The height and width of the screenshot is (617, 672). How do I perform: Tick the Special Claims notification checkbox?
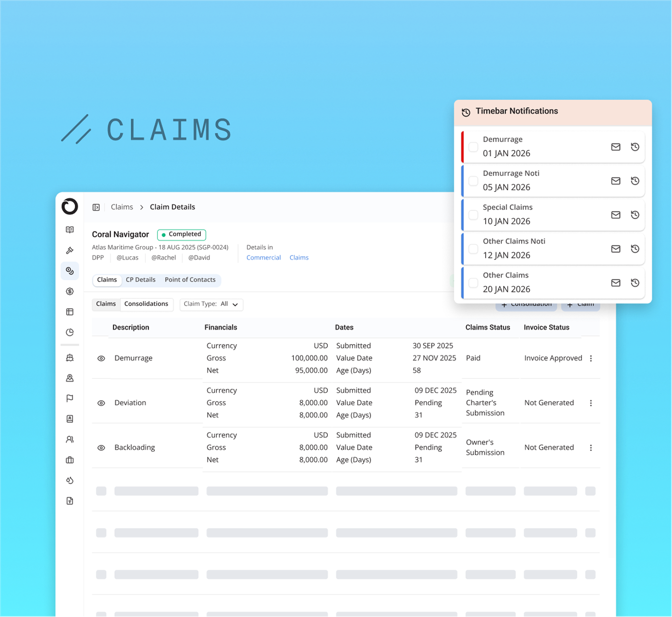473,215
